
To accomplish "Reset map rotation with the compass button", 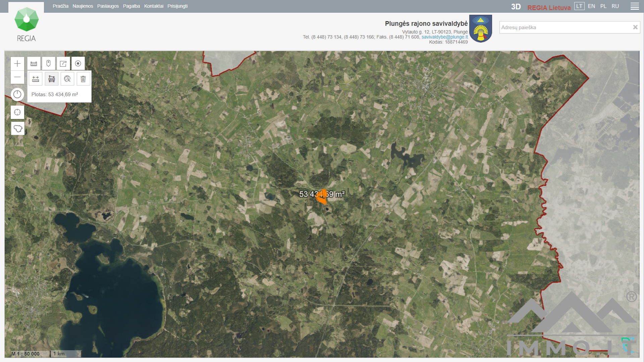I will point(17,95).
